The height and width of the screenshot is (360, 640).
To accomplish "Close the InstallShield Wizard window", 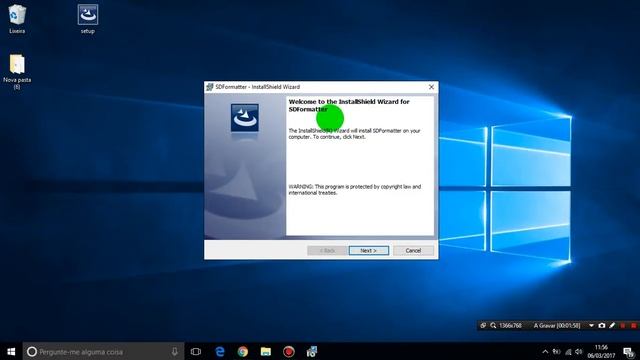I will 431,87.
